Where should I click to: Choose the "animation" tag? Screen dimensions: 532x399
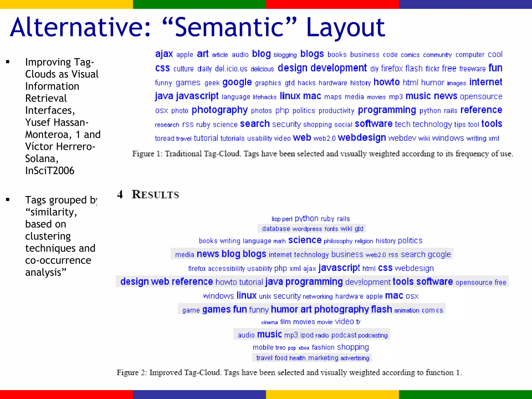pyautogui.click(x=407, y=310)
